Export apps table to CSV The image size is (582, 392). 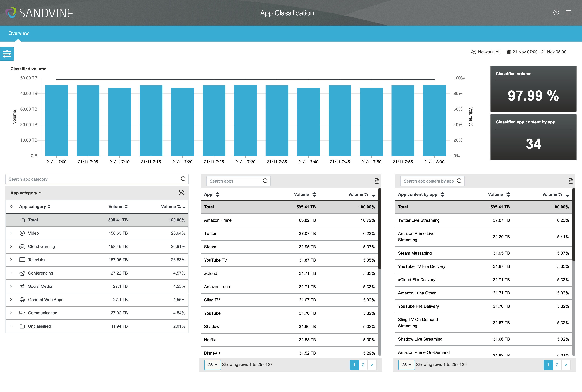[x=377, y=181]
